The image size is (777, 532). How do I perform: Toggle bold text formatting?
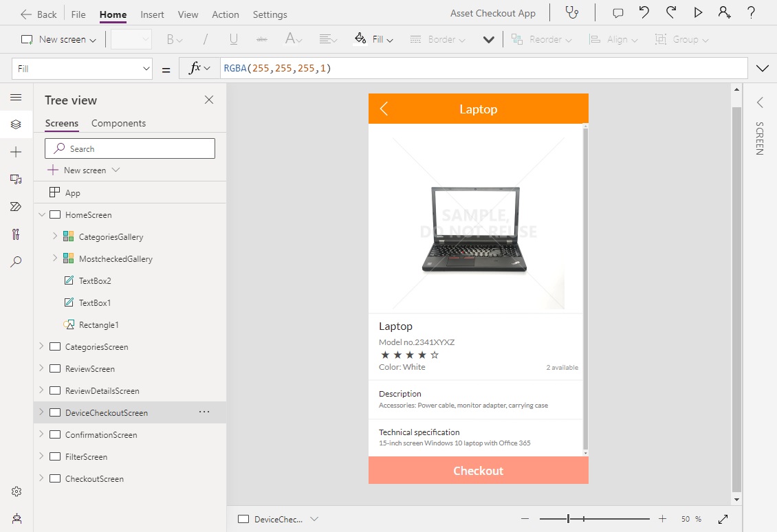[x=170, y=39]
